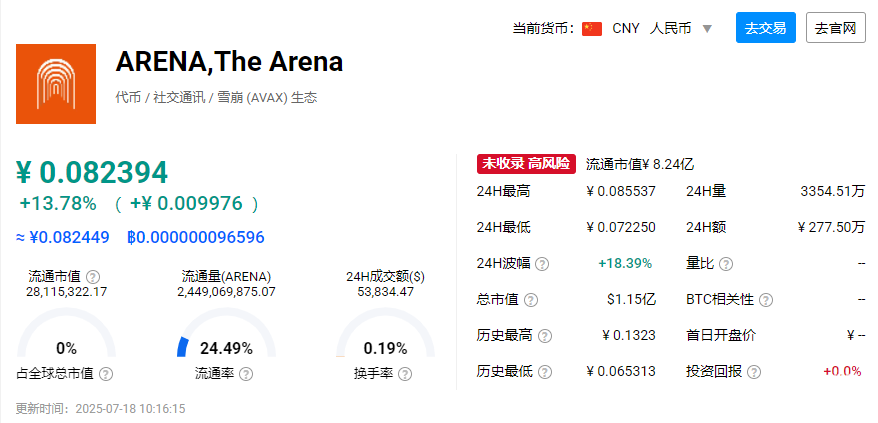Click the China flag currency icon
Image resolution: width=878 pixels, height=423 pixels.
[x=592, y=29]
